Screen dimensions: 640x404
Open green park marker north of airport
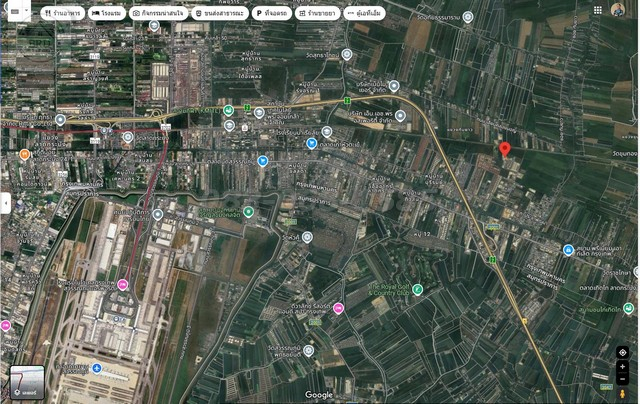[x=248, y=212]
